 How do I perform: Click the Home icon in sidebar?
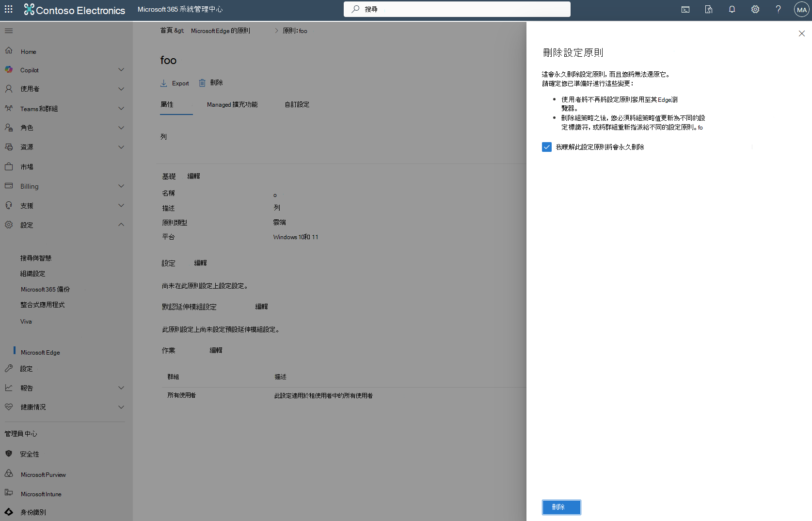[9, 50]
